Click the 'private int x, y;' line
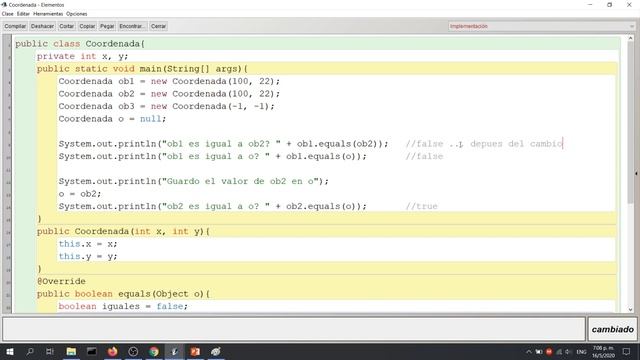Viewport: 640px width, 360px height. (x=82, y=56)
